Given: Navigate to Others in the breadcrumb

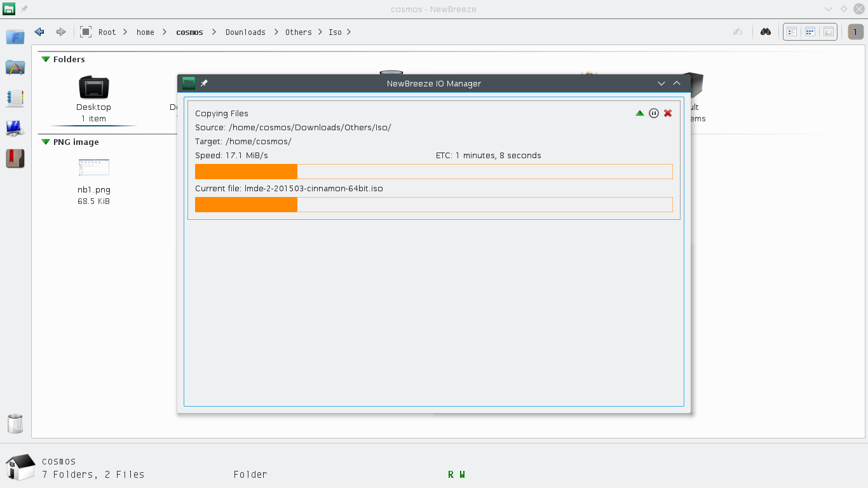Looking at the screenshot, I should click(x=299, y=32).
